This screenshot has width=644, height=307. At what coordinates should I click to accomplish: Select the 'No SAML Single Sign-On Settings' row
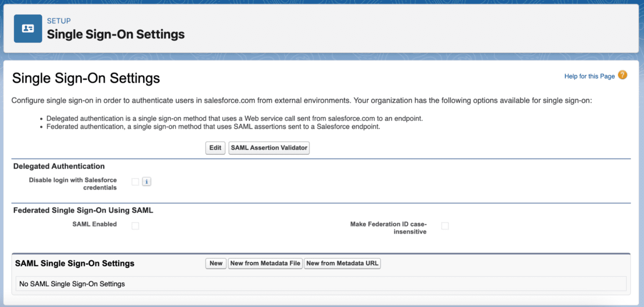321,284
